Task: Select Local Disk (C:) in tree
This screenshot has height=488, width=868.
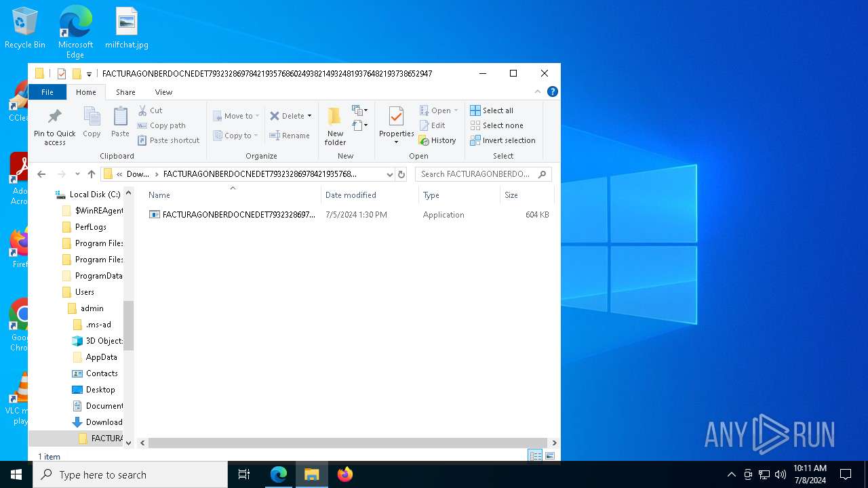Action: [x=88, y=195]
